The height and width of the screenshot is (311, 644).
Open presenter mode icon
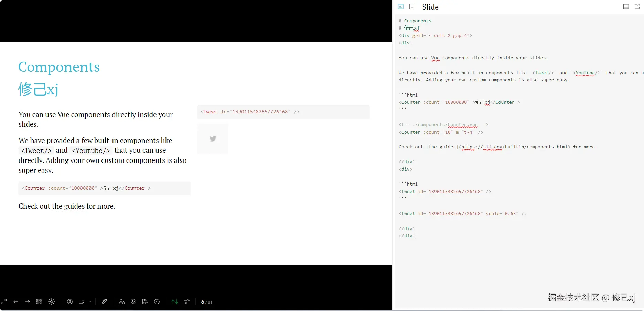pyautogui.click(x=122, y=302)
